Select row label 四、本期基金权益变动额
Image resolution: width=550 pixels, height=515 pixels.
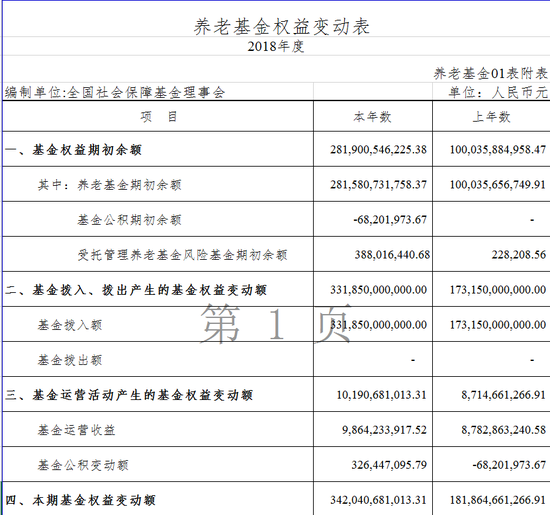point(80,500)
